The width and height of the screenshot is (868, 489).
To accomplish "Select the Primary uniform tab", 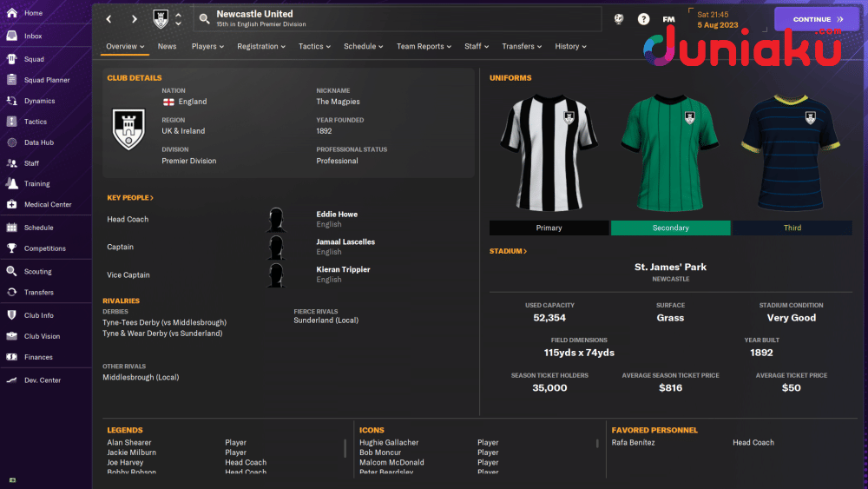I will point(549,228).
